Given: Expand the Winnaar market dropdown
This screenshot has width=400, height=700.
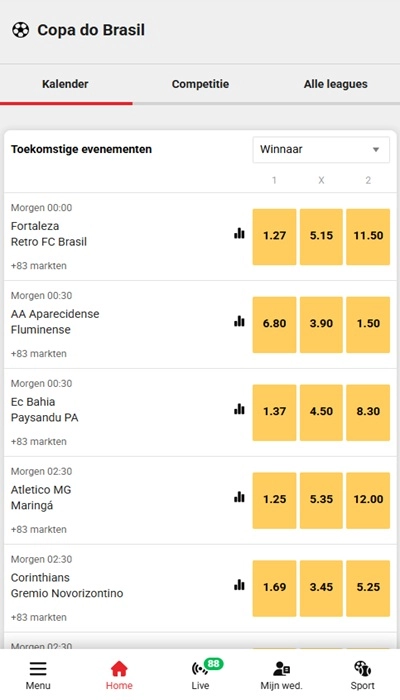Looking at the screenshot, I should point(321,150).
